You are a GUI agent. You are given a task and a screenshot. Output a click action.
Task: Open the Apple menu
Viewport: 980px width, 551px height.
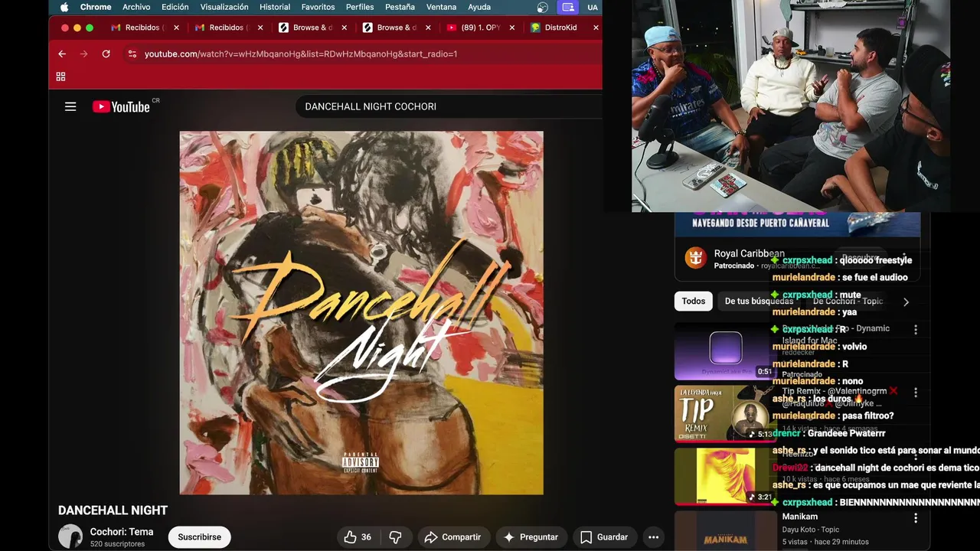click(64, 7)
